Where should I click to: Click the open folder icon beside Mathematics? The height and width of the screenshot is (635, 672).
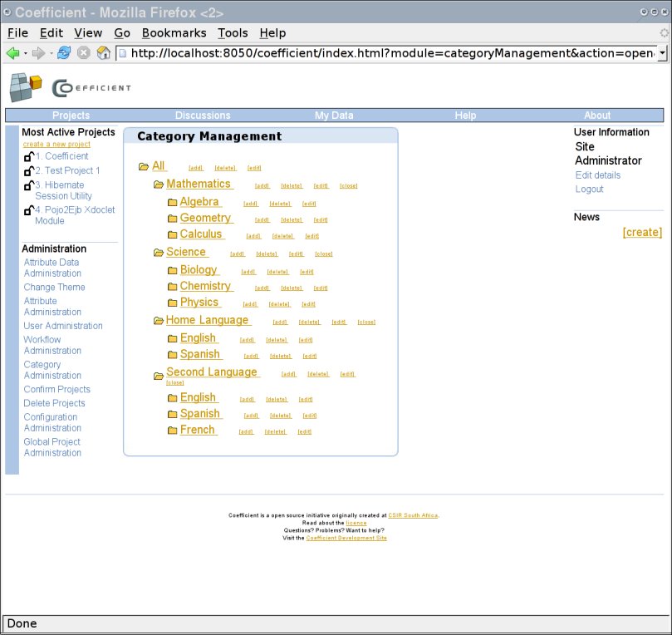pyautogui.click(x=159, y=185)
